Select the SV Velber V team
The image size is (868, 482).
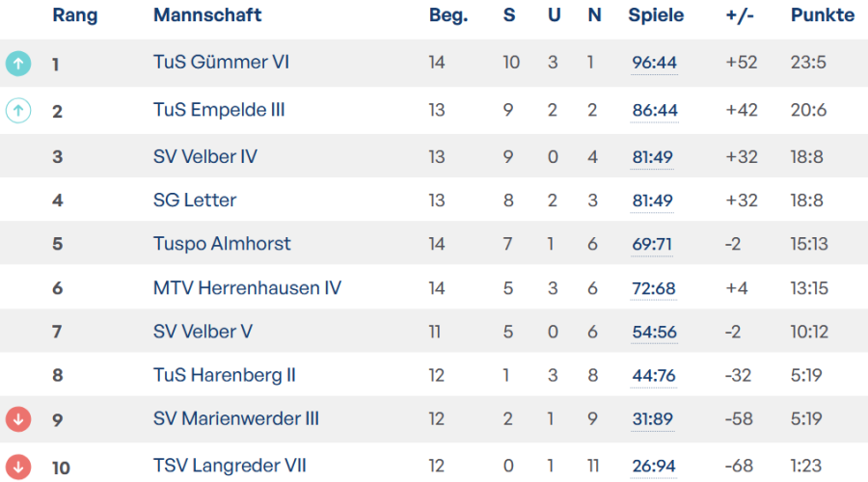[203, 332]
